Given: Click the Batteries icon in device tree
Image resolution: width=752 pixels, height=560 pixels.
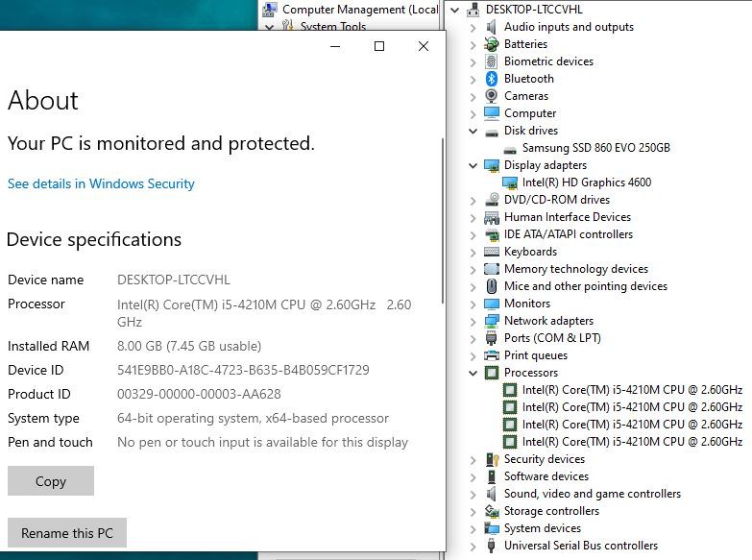Looking at the screenshot, I should [491, 44].
